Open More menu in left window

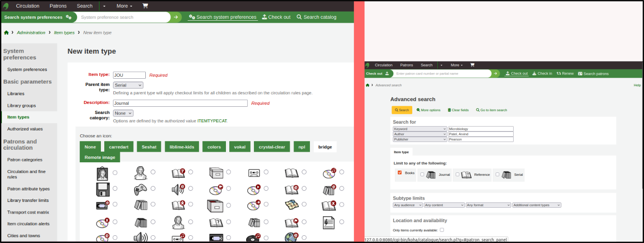coord(124,6)
